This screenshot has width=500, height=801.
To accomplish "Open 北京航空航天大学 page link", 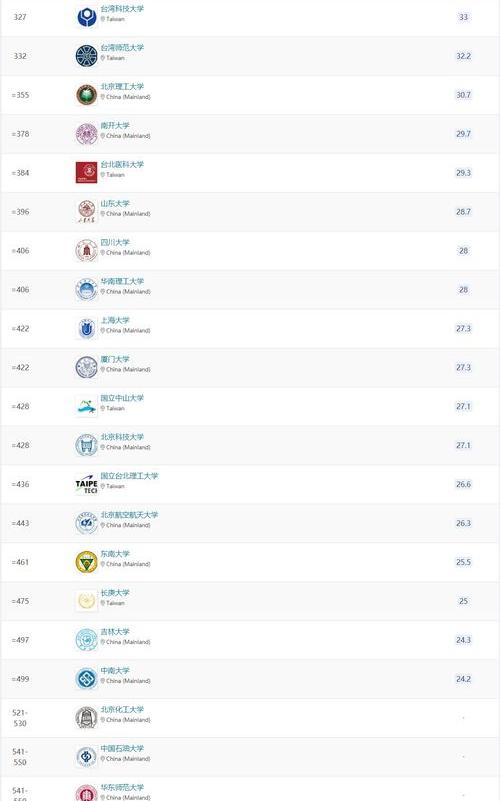I will (129, 514).
